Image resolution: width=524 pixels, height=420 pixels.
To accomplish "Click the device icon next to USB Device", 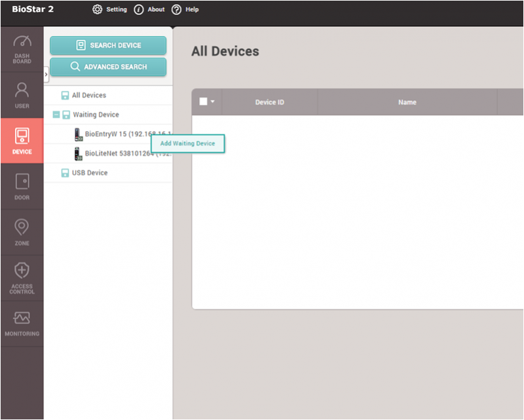I will click(x=65, y=172).
